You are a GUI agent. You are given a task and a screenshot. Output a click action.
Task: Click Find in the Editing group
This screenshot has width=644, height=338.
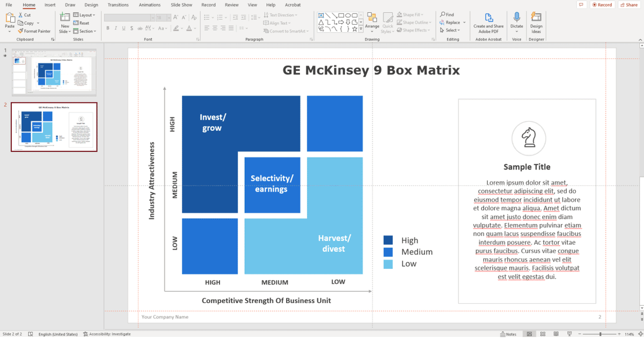pyautogui.click(x=447, y=14)
